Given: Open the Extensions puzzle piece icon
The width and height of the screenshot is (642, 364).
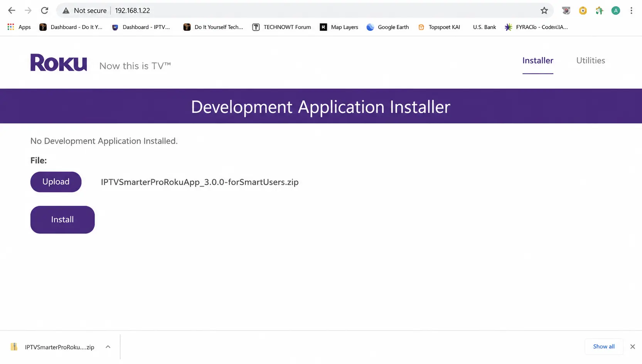Looking at the screenshot, I should pos(599,10).
